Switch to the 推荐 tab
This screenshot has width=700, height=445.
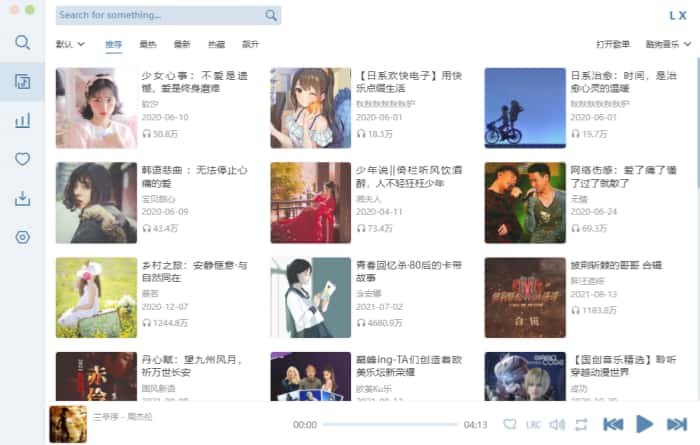[113, 44]
